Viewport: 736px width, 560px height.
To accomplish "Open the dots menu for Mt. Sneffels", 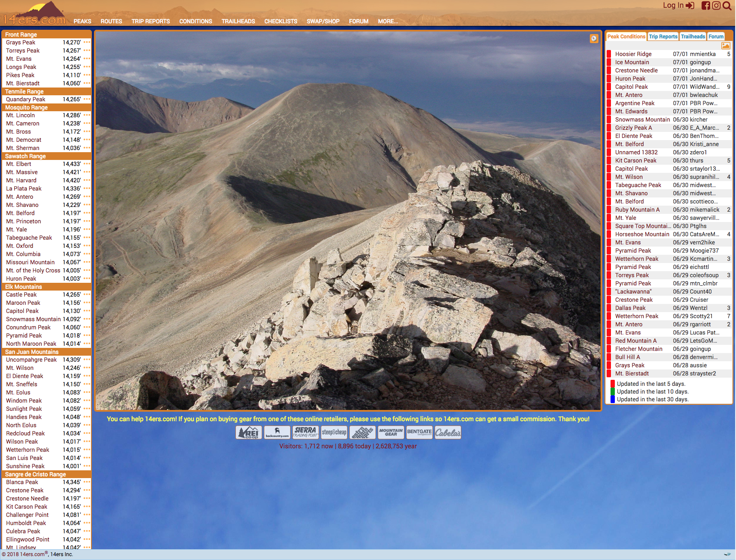I will [87, 384].
